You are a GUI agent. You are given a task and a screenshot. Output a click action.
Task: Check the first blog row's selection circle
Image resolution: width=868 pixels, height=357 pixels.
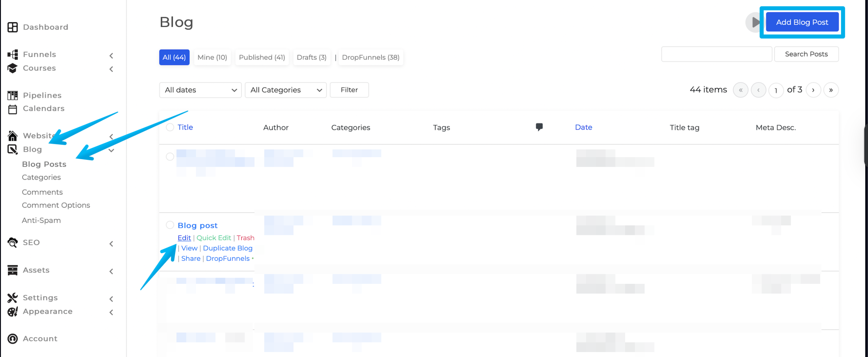click(x=170, y=156)
